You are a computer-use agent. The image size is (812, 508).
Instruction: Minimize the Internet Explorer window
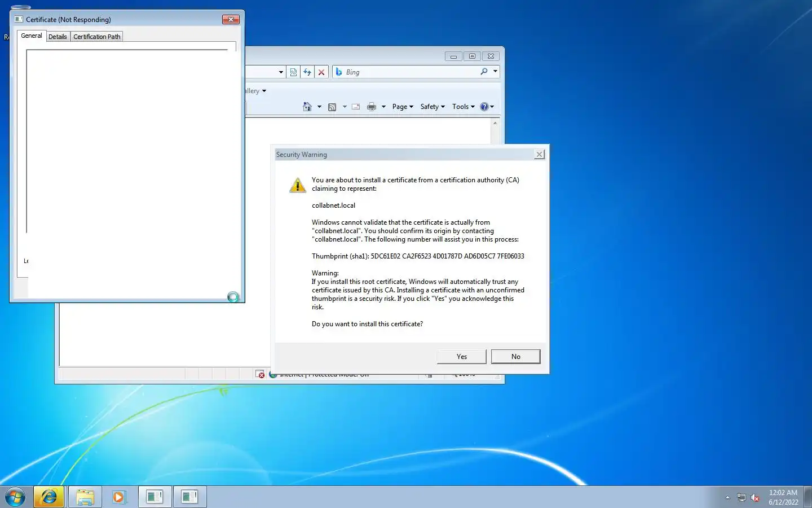point(453,56)
